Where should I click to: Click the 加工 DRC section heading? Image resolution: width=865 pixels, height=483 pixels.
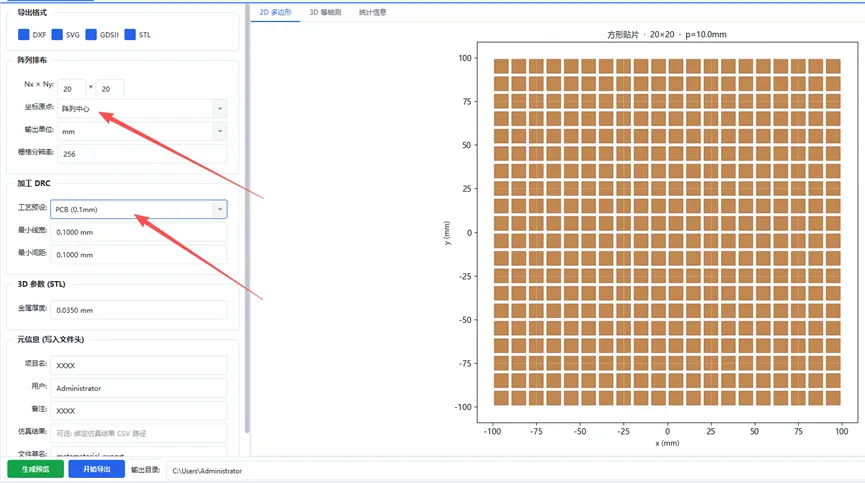pyautogui.click(x=34, y=183)
